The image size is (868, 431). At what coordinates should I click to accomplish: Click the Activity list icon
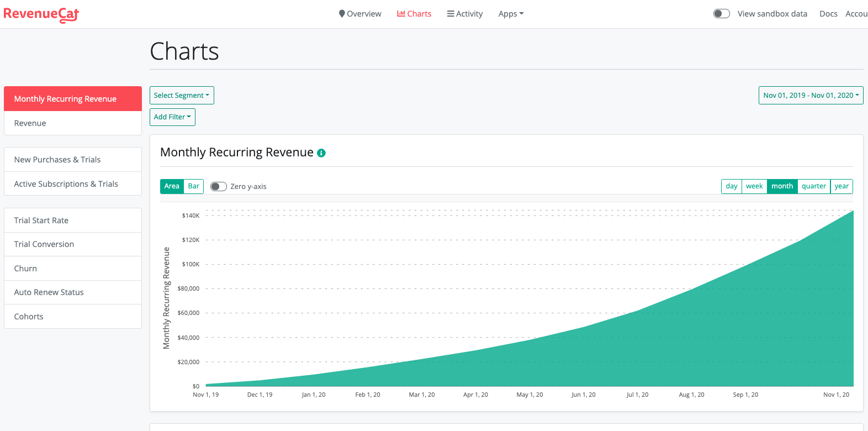[x=451, y=14]
